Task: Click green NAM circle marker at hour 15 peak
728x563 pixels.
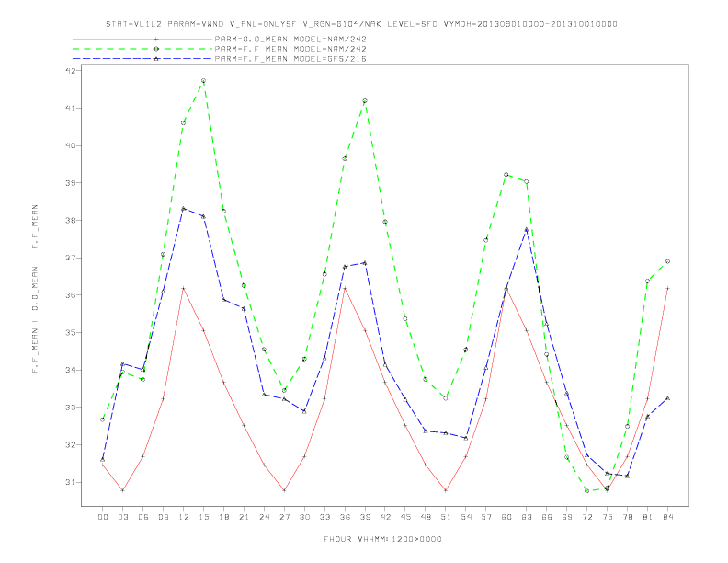Action: (x=203, y=81)
